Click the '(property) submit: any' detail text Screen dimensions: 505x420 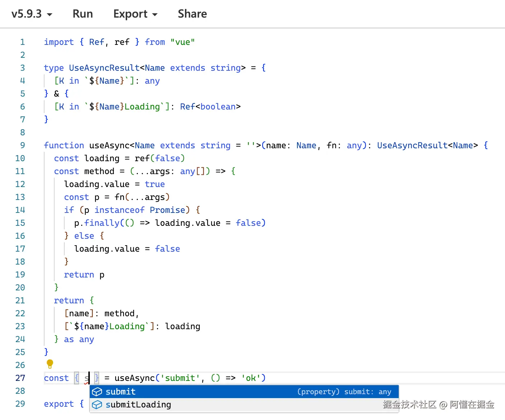[344, 392]
